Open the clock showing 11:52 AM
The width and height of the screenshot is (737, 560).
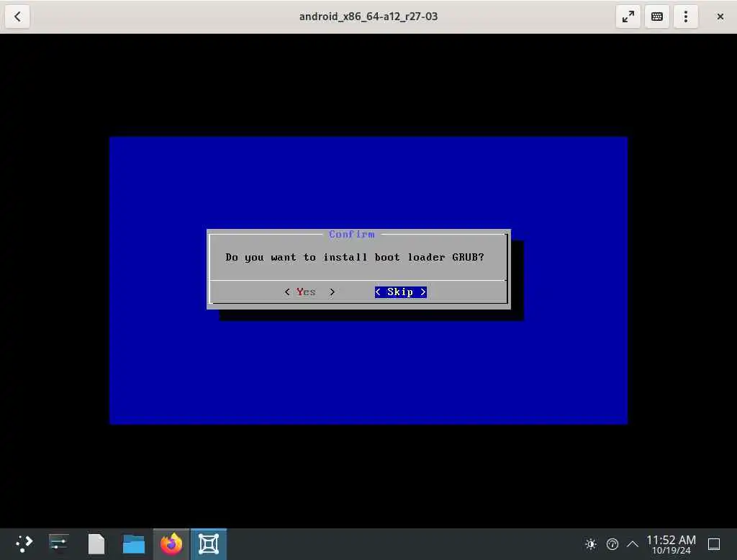point(671,544)
